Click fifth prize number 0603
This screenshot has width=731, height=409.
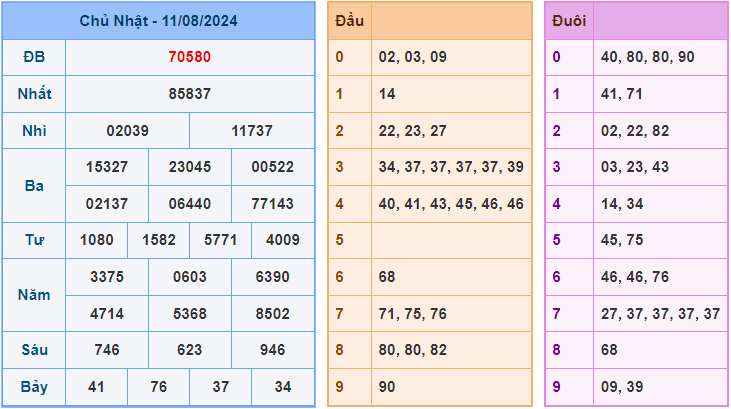[x=189, y=277]
